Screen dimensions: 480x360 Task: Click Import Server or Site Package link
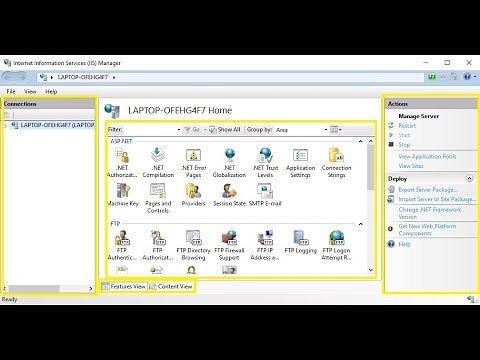coord(437,199)
